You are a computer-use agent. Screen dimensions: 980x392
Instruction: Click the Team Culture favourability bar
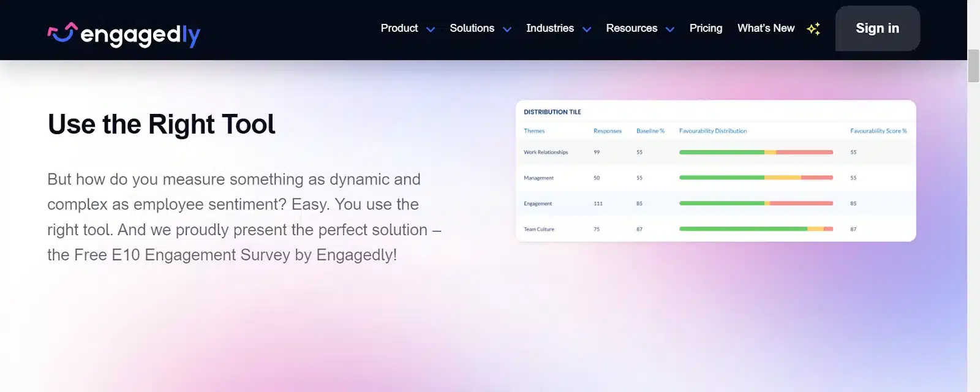click(756, 229)
